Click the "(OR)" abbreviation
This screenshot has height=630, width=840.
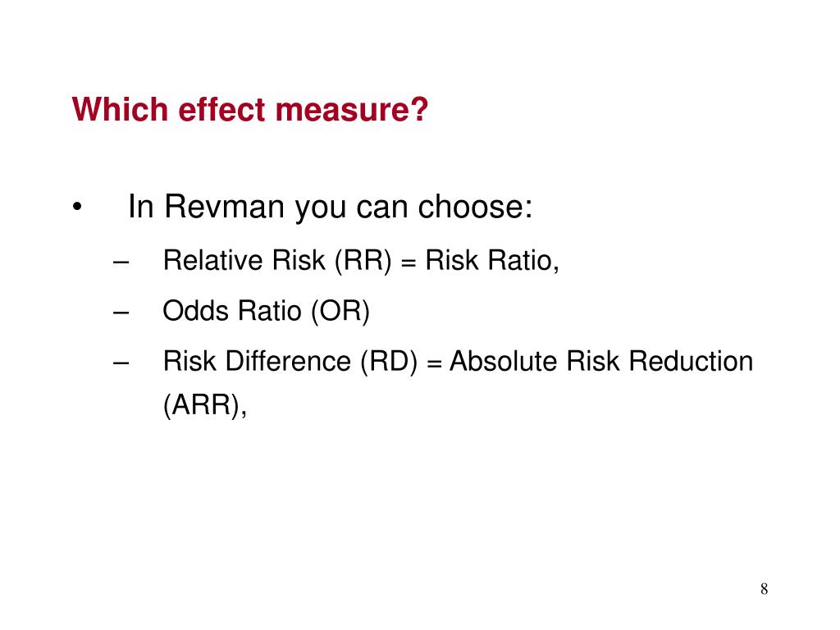tap(340, 311)
